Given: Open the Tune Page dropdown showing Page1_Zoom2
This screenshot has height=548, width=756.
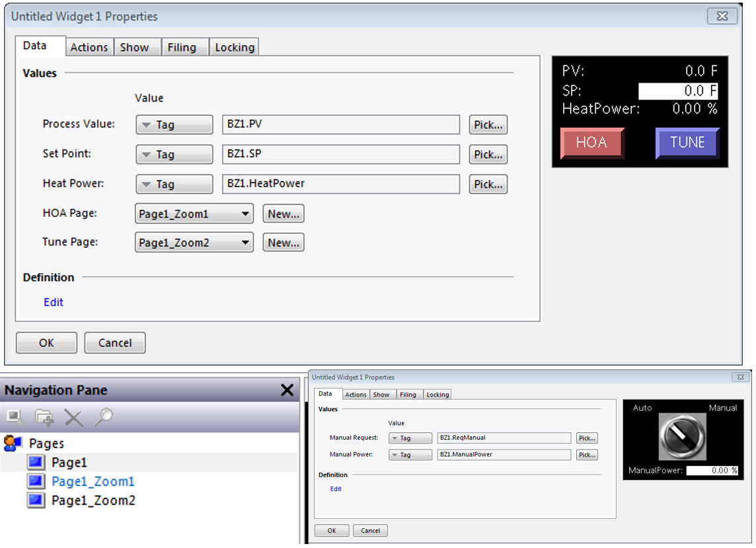Looking at the screenshot, I should [x=194, y=243].
